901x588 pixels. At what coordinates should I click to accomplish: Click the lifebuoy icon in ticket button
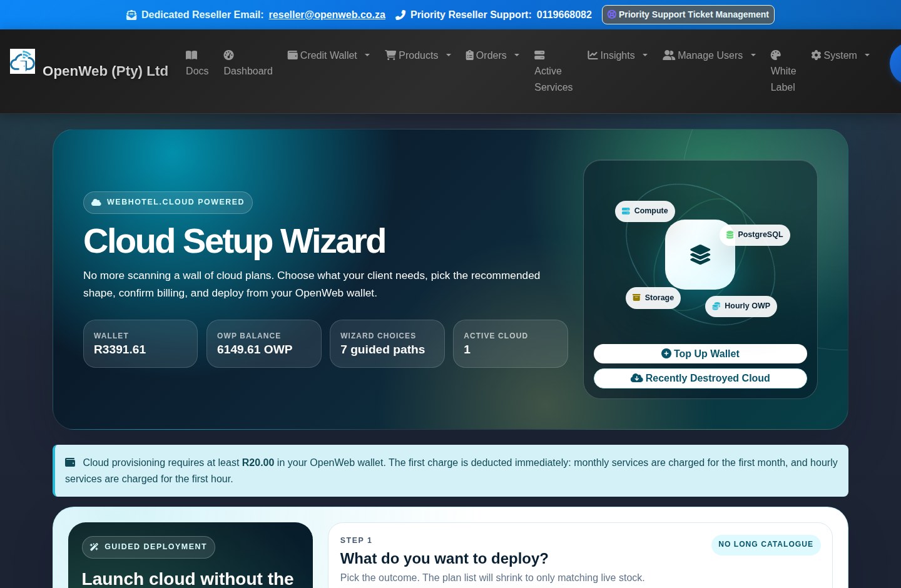pyautogui.click(x=612, y=14)
